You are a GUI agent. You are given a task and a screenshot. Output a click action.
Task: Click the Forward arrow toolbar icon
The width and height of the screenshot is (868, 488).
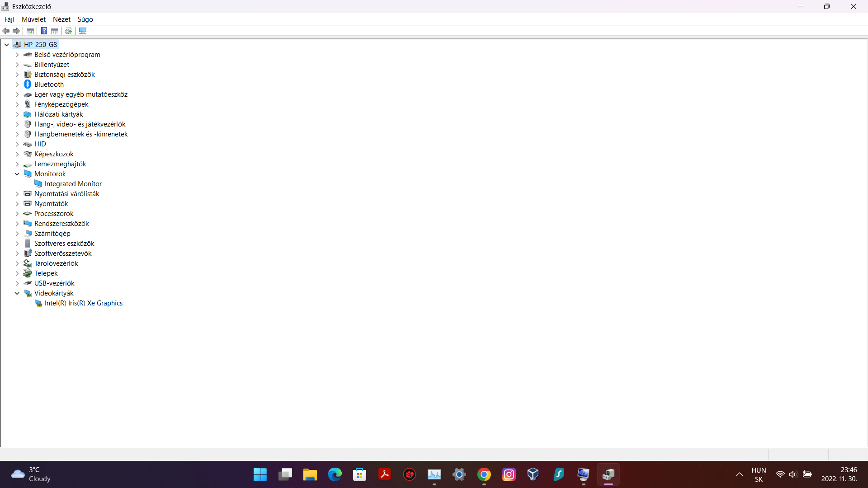[x=16, y=31]
